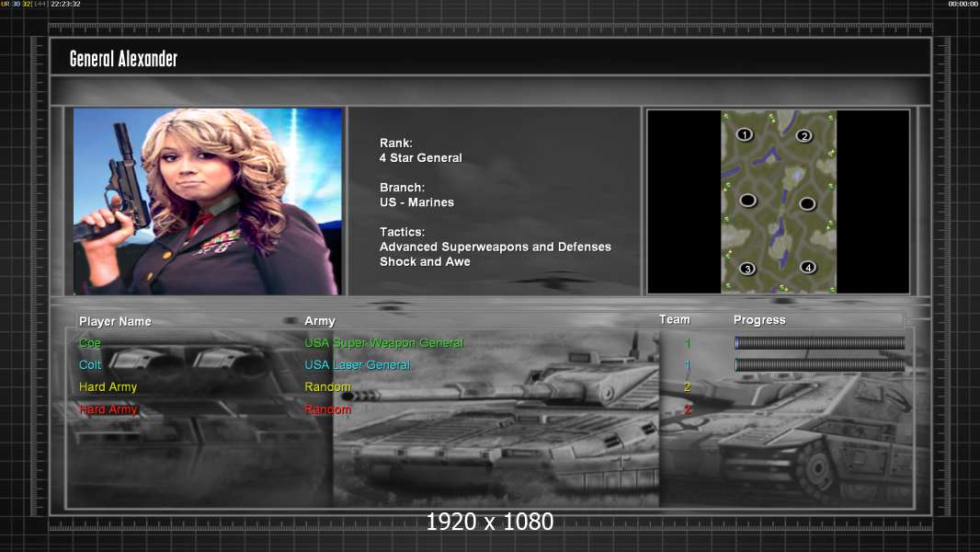Click the red 'Random' army entry
Viewport: 980px width, 552px height.
(x=327, y=409)
